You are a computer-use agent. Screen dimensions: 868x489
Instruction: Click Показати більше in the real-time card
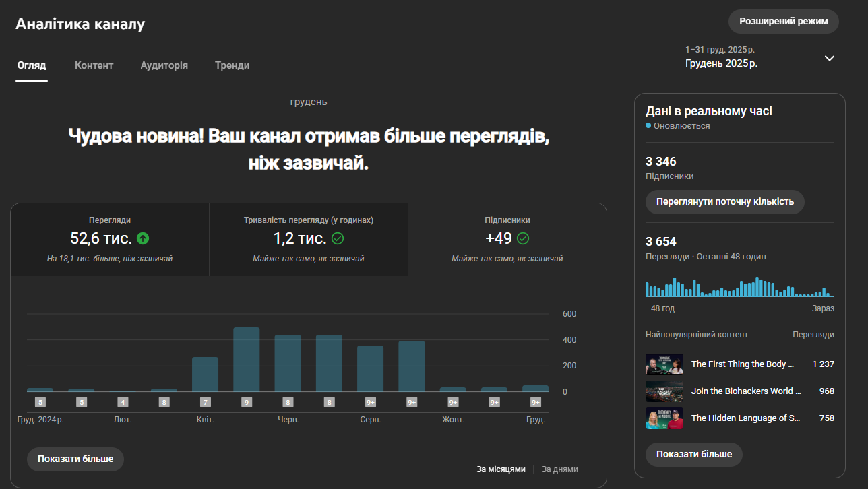tap(694, 454)
